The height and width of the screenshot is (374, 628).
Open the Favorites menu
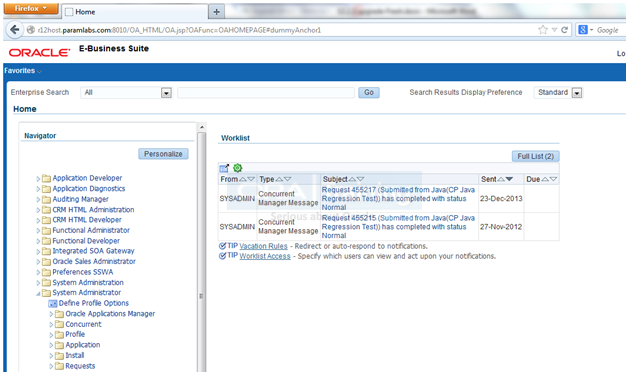(23, 71)
